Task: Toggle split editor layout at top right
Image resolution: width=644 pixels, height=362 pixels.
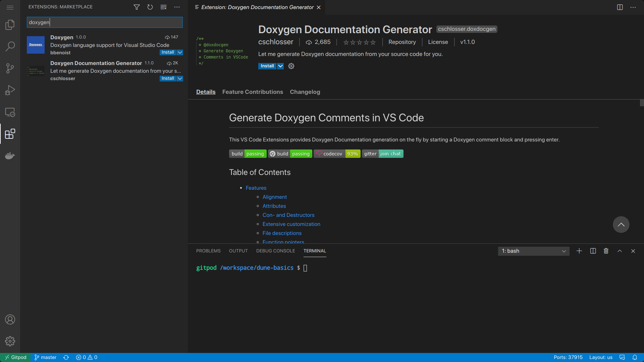Action: click(x=620, y=7)
